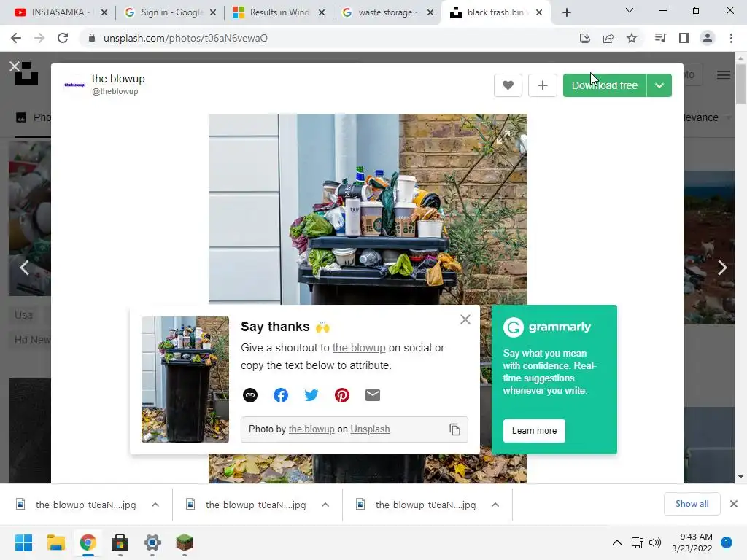Image resolution: width=747 pixels, height=560 pixels.
Task: Open the tab search dropdown
Action: pos(630,10)
